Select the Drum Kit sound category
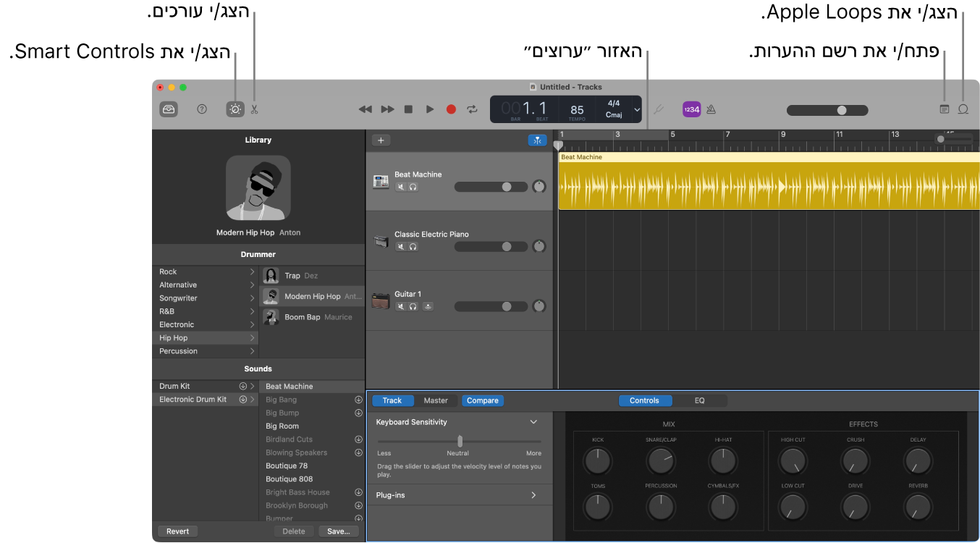 (x=206, y=387)
